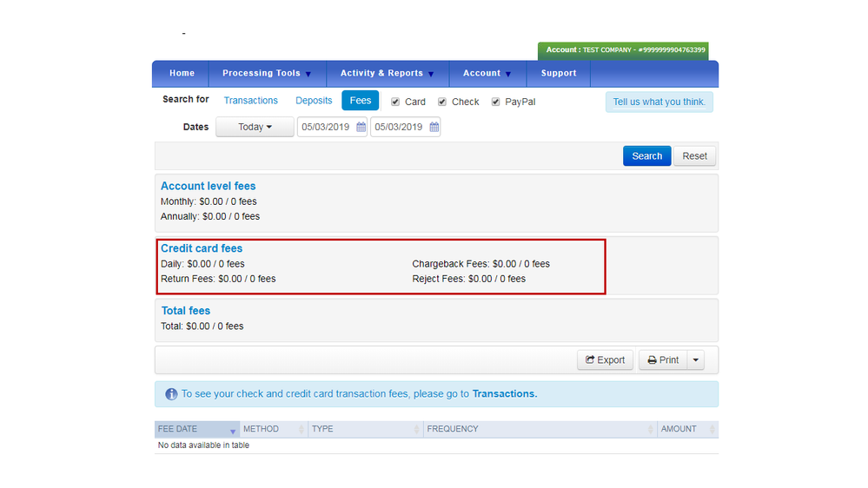The image size is (868, 488).
Task: Select the Fees search tab
Action: [x=361, y=100]
